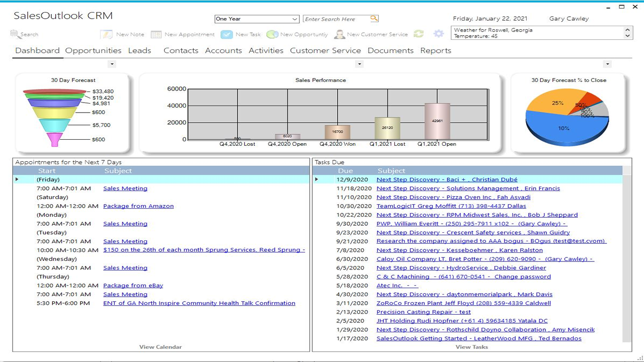The height and width of the screenshot is (362, 644).
Task: Open the Reports tab
Action: point(435,50)
